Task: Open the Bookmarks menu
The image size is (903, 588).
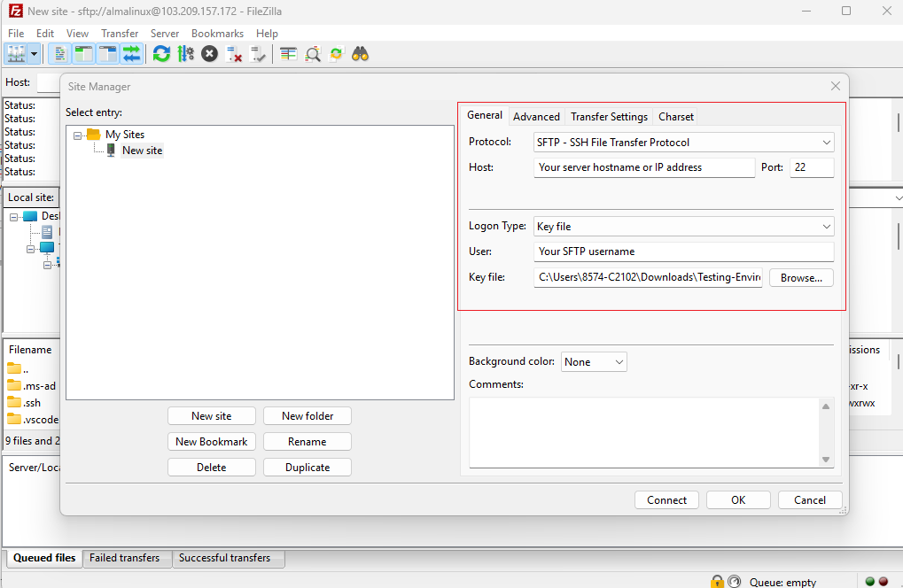Action: pyautogui.click(x=218, y=34)
